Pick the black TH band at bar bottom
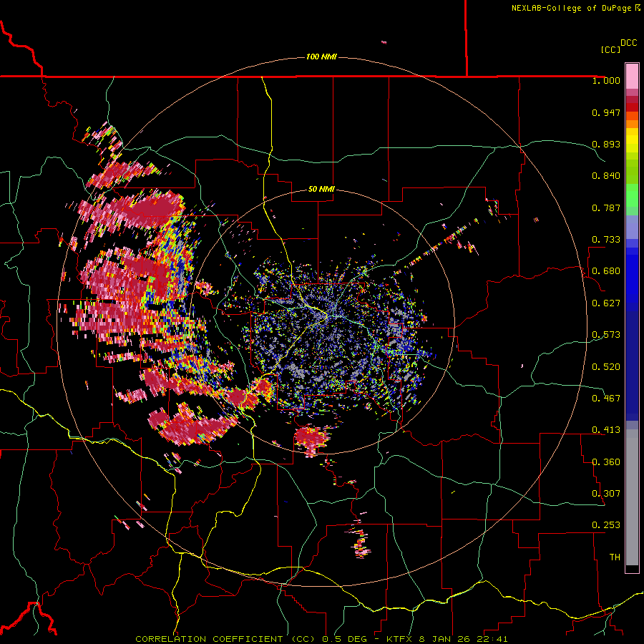 point(632,568)
